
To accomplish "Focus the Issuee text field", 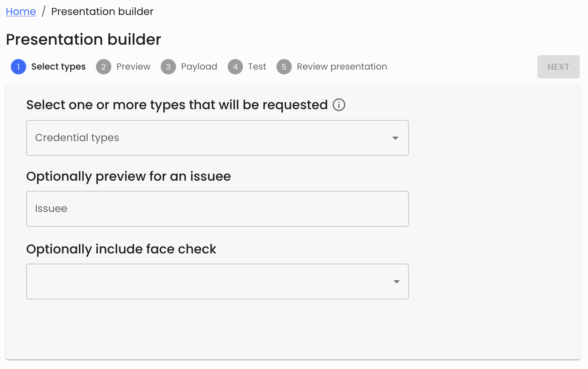I will click(x=217, y=209).
